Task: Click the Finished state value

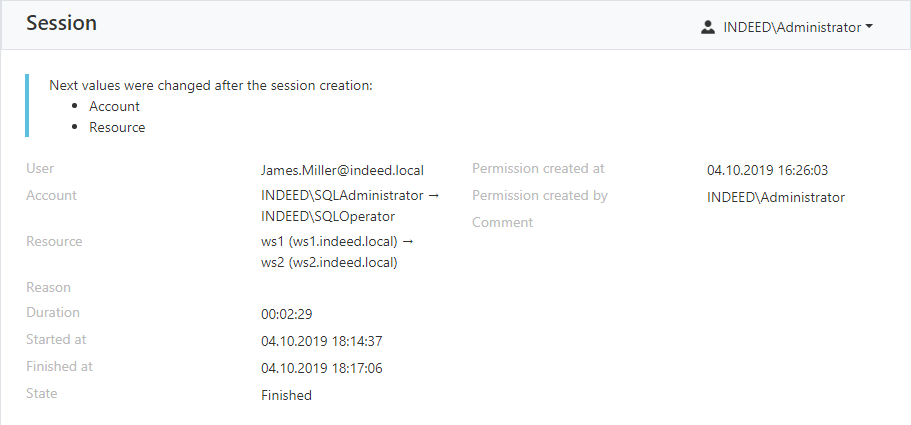Action: click(286, 395)
